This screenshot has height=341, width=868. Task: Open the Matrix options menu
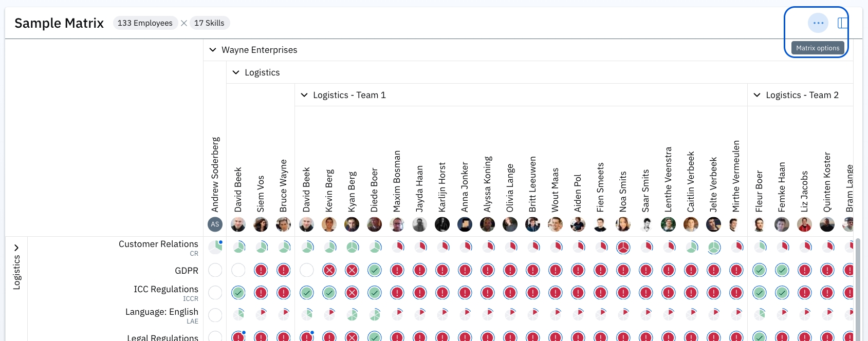coord(818,23)
